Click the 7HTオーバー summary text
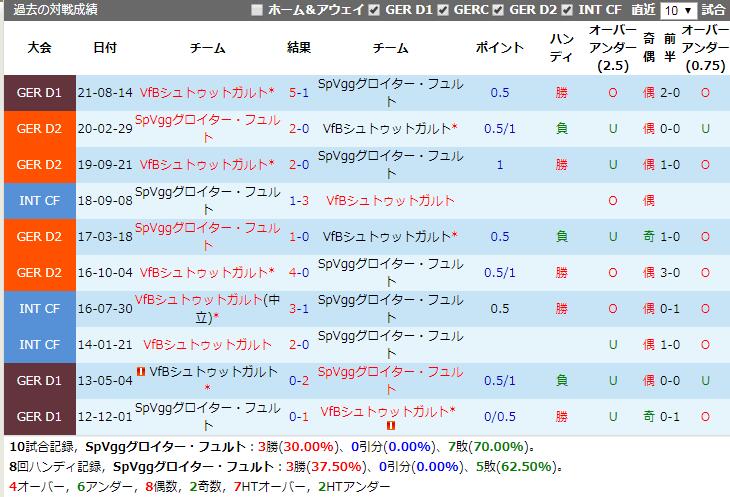 pos(269,487)
